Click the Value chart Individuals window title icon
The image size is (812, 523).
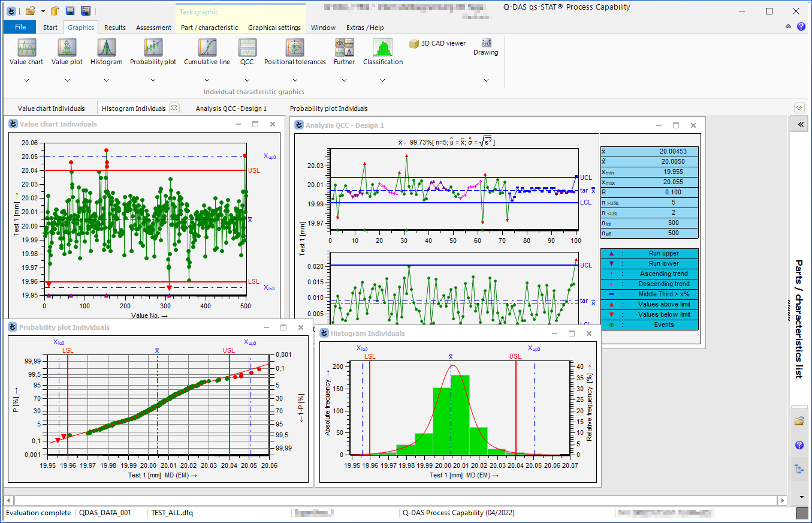(x=14, y=124)
